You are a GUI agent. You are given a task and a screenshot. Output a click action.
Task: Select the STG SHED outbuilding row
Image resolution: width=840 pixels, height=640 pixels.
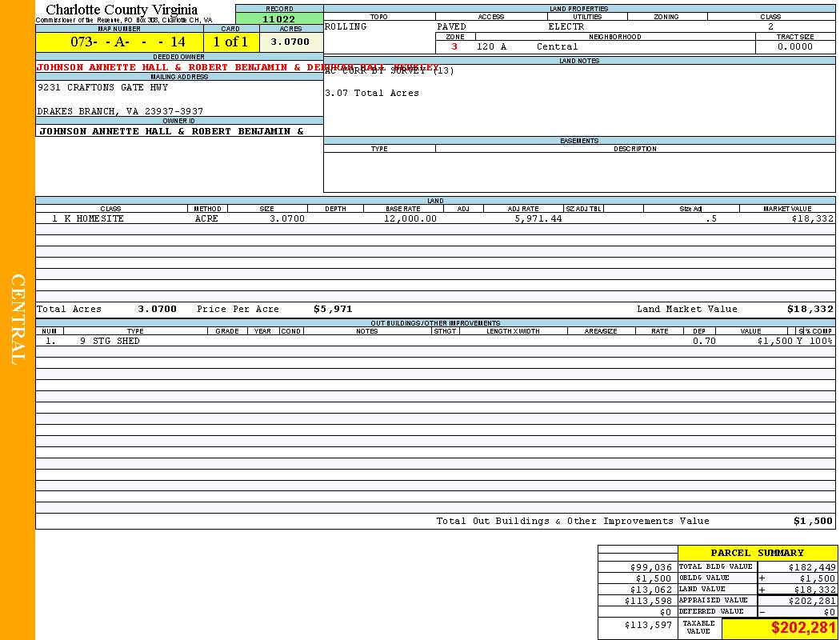[x=110, y=341]
